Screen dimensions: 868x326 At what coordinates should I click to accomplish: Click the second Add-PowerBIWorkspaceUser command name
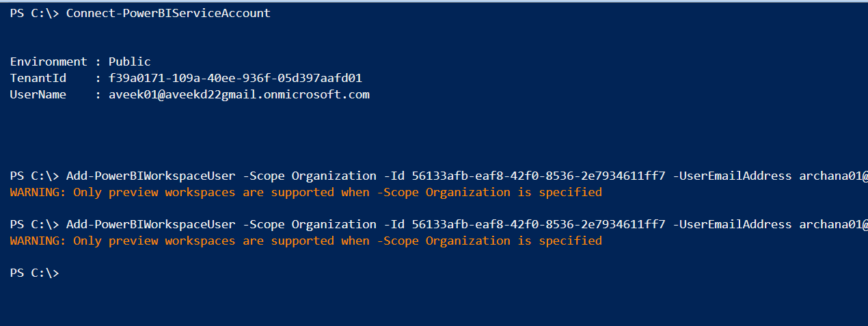tap(150, 224)
